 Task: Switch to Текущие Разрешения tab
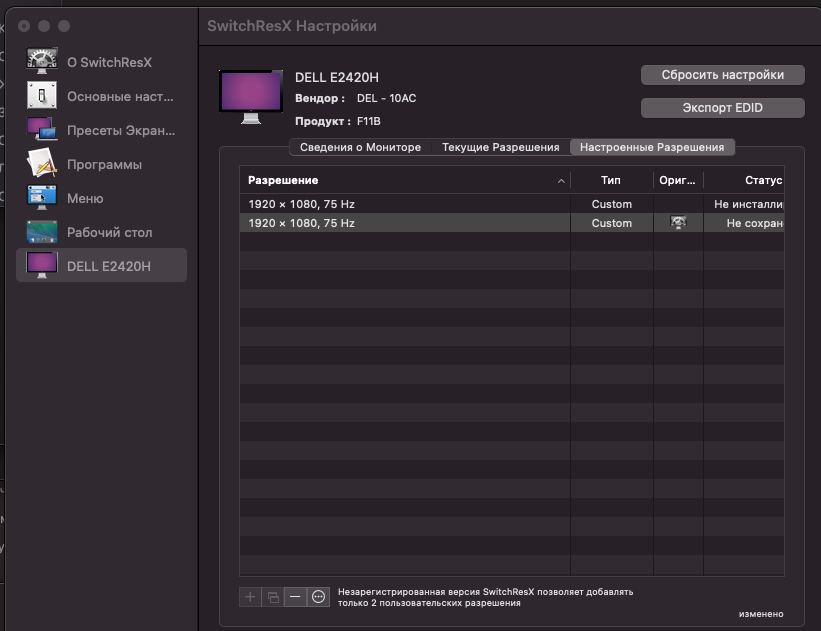click(501, 147)
